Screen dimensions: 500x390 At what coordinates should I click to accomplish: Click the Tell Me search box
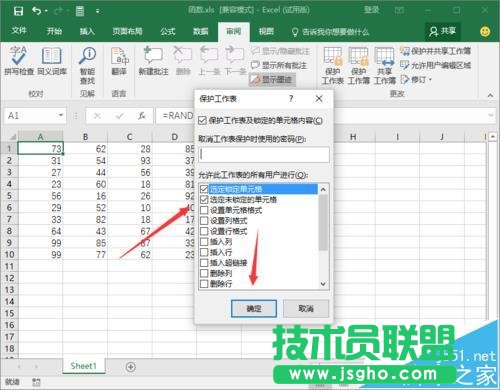[x=331, y=32]
